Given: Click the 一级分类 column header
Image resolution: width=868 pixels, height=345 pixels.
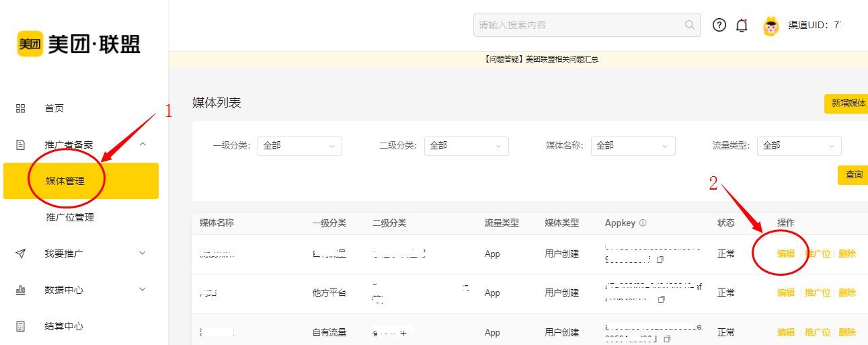Looking at the screenshot, I should point(329,223).
